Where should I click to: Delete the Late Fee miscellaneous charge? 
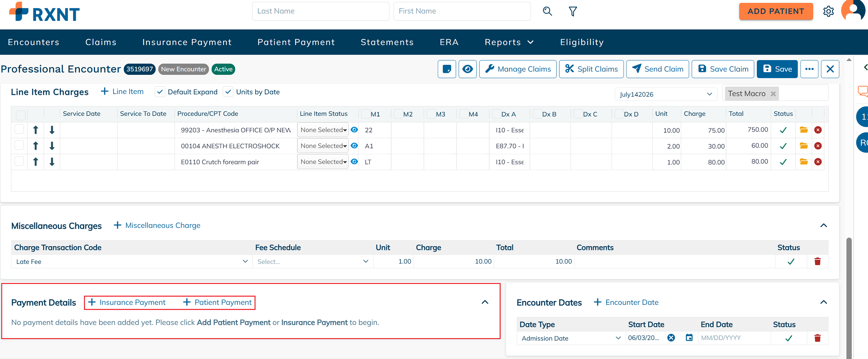(818, 261)
